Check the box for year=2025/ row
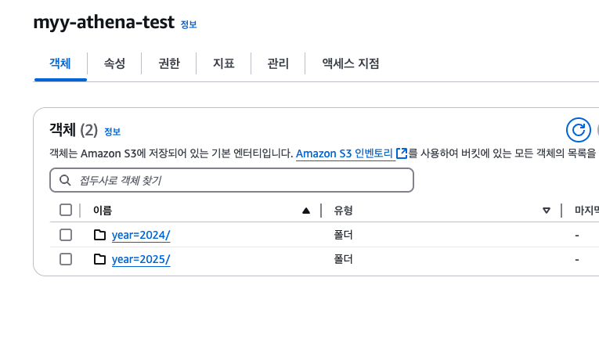 (x=66, y=259)
